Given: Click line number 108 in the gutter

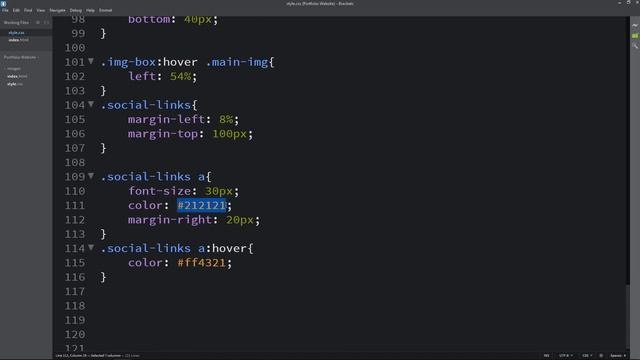Looking at the screenshot, I should (75, 162).
